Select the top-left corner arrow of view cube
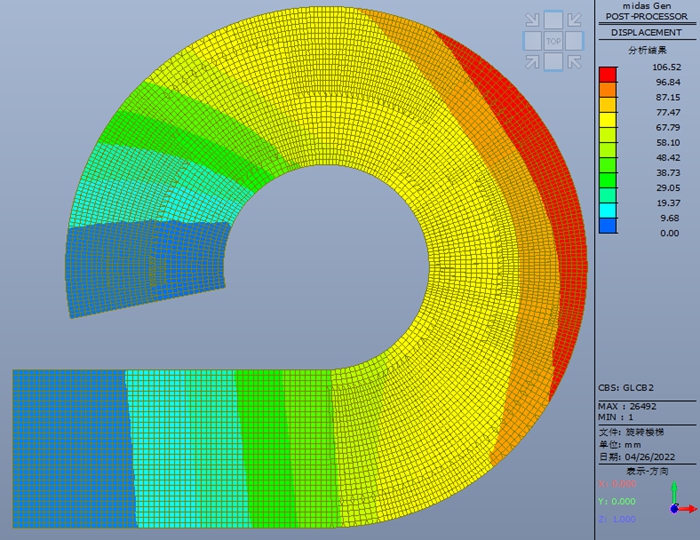Image resolution: width=700 pixels, height=540 pixels. [x=532, y=20]
